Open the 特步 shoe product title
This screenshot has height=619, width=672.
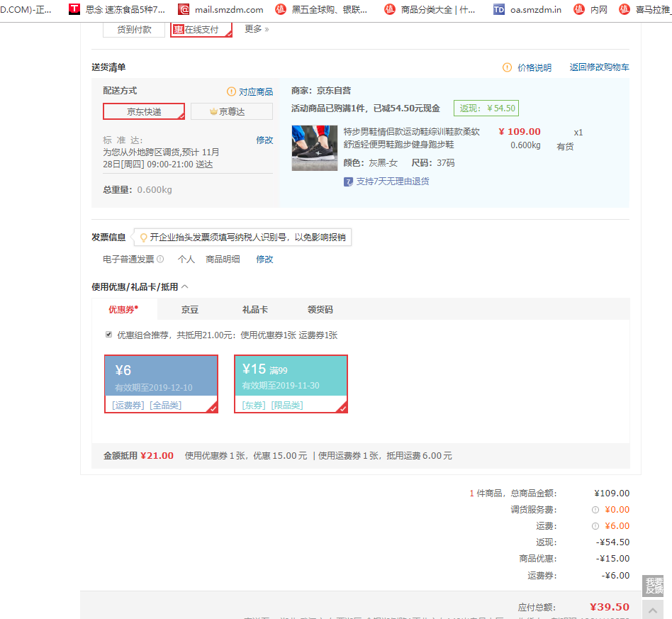(x=411, y=138)
